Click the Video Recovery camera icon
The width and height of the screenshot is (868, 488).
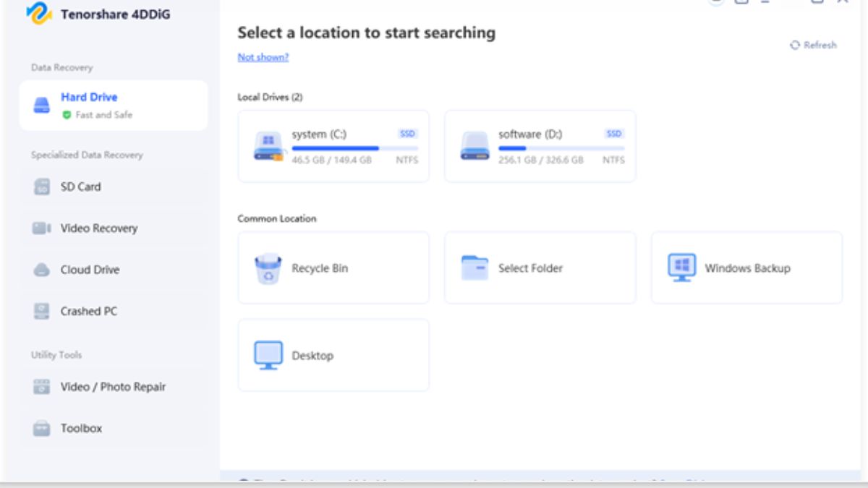click(x=42, y=228)
